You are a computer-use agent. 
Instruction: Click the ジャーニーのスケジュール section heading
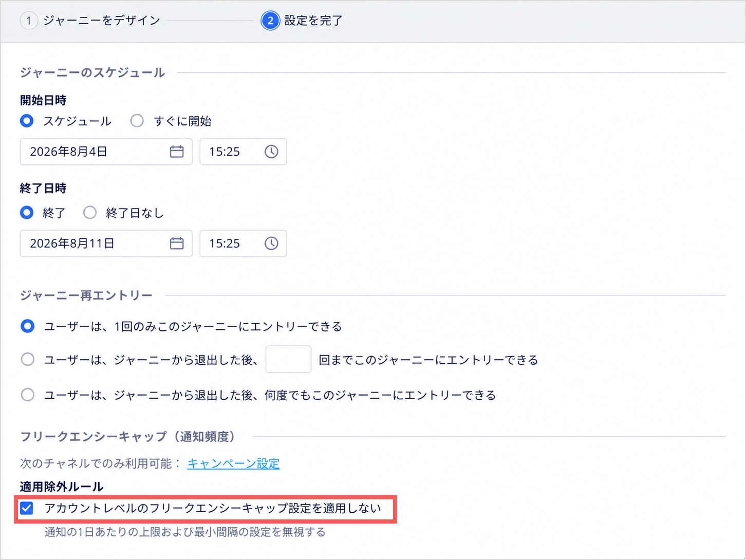point(92,72)
